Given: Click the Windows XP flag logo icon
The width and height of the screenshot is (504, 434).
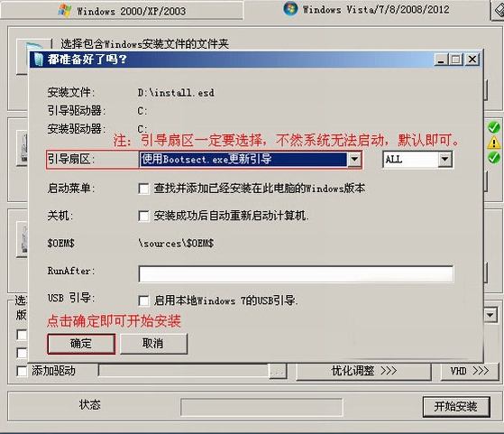Looking at the screenshot, I should coord(65,10).
